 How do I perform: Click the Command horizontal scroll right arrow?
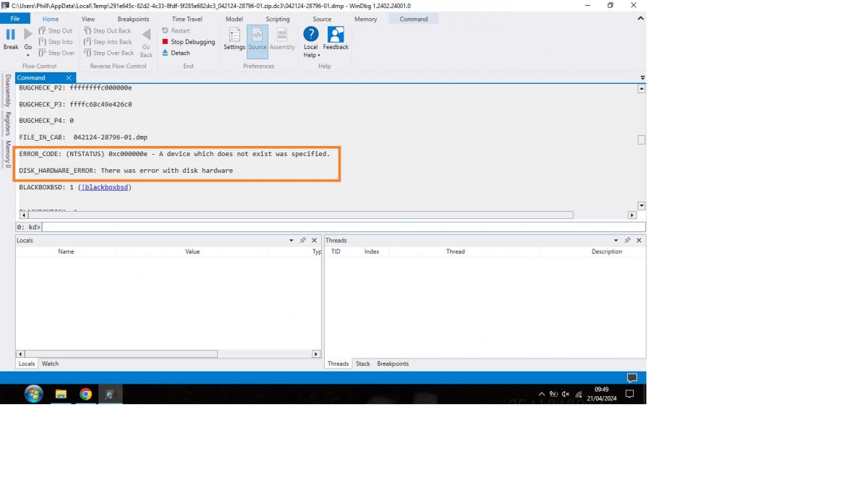632,215
